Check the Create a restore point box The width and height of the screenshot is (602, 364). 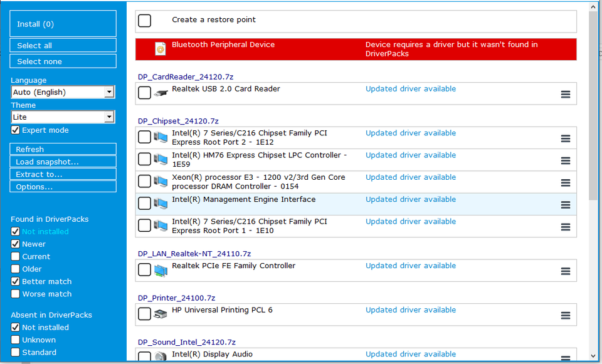click(x=144, y=21)
